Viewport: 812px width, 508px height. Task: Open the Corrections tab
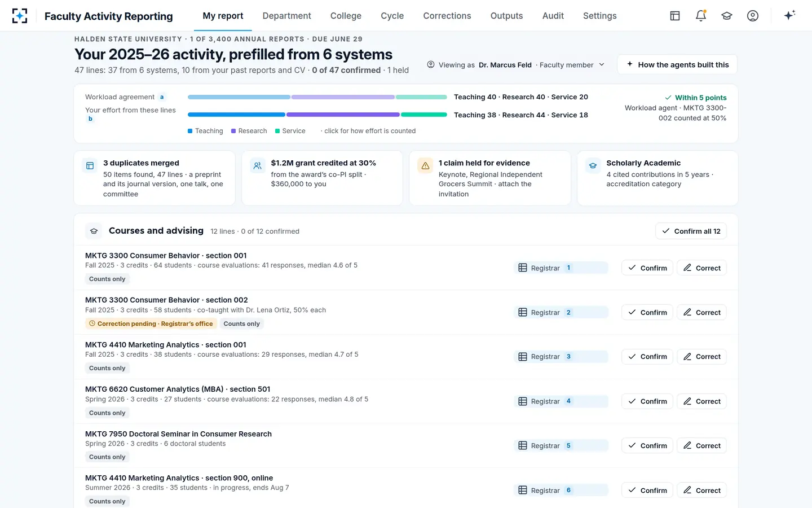pos(447,16)
